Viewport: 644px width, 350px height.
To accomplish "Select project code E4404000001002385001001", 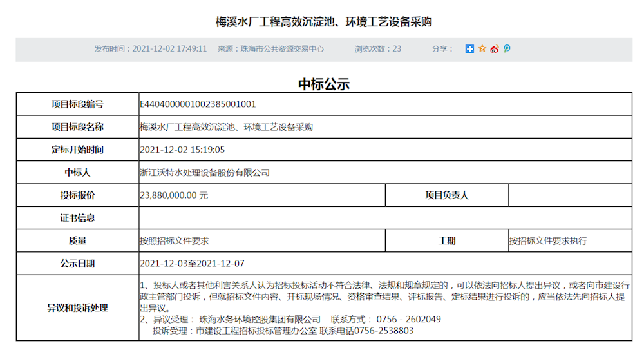I will [198, 104].
